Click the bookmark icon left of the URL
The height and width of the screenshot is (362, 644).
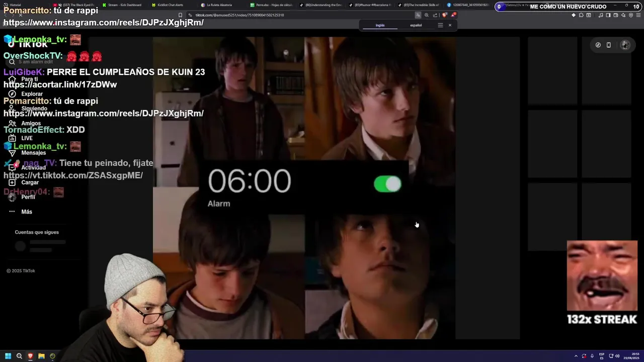(x=180, y=15)
